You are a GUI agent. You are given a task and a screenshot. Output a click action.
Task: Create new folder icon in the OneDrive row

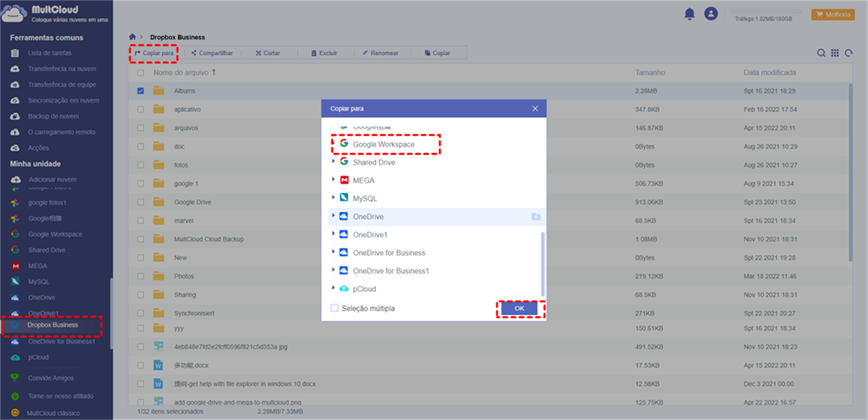[535, 216]
